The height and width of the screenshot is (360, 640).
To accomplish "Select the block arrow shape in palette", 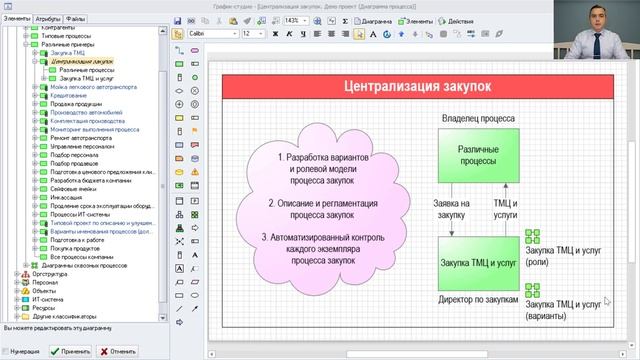I will (x=195, y=228).
